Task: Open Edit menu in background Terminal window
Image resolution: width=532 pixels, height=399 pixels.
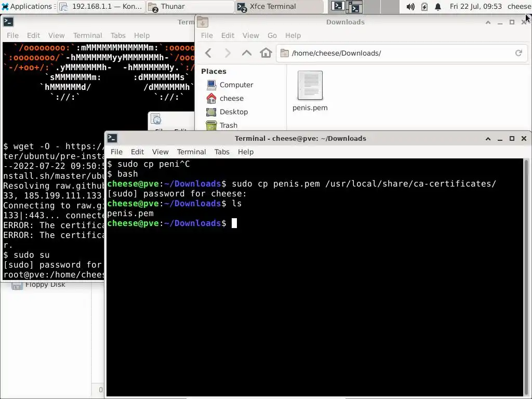Action: coord(33,35)
